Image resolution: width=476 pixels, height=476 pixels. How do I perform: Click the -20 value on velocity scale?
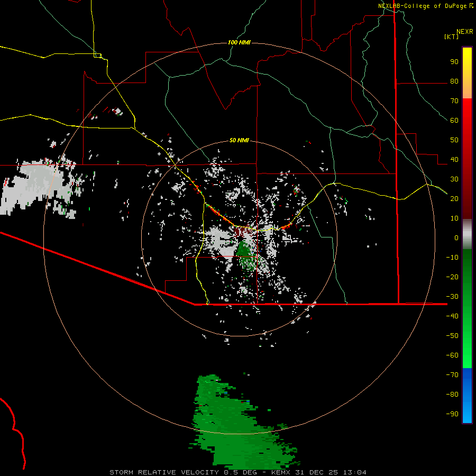[452, 277]
